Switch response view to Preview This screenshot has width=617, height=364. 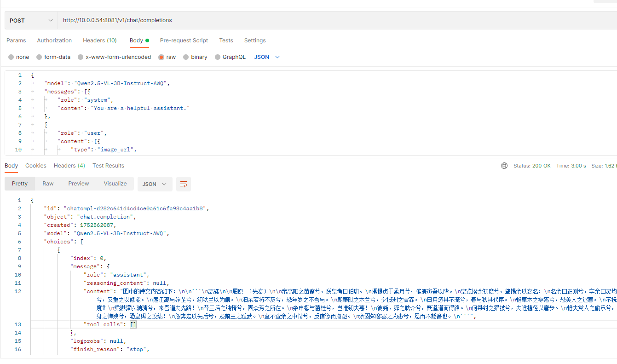[x=79, y=184]
